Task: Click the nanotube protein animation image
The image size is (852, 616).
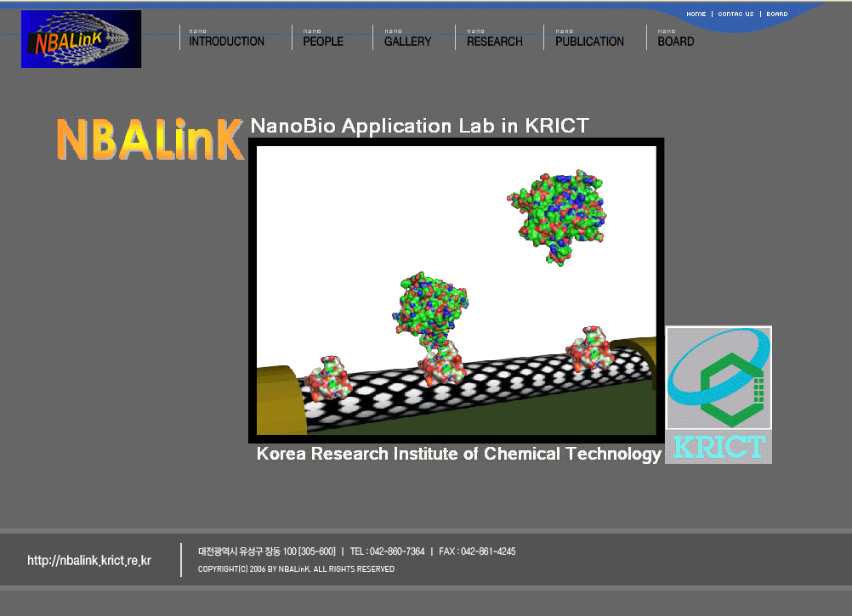Action: [457, 291]
